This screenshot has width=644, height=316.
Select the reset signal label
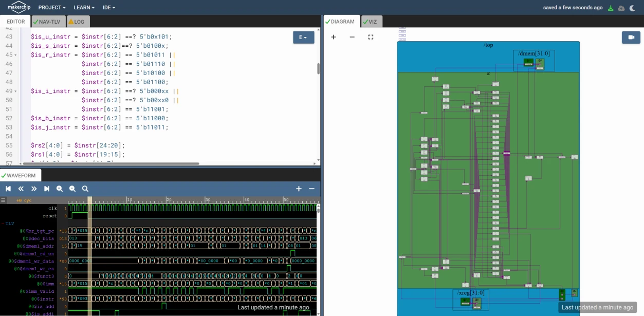tap(50, 216)
